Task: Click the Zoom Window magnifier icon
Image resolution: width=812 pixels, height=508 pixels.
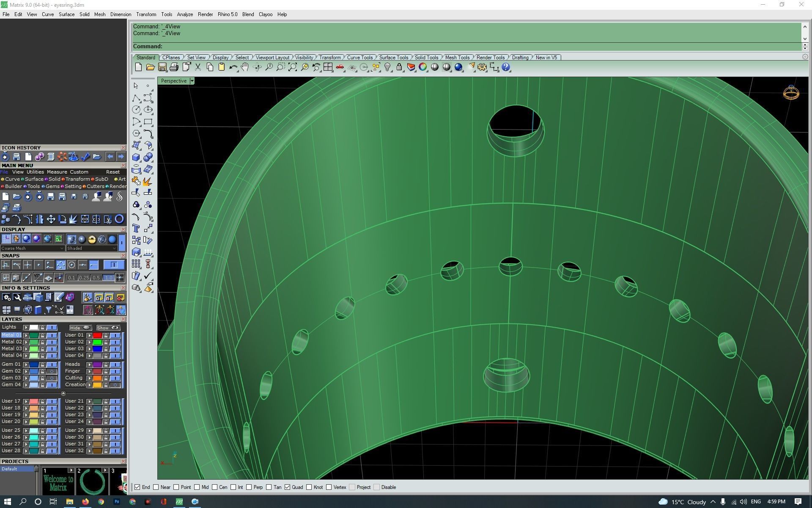Action: point(280,67)
